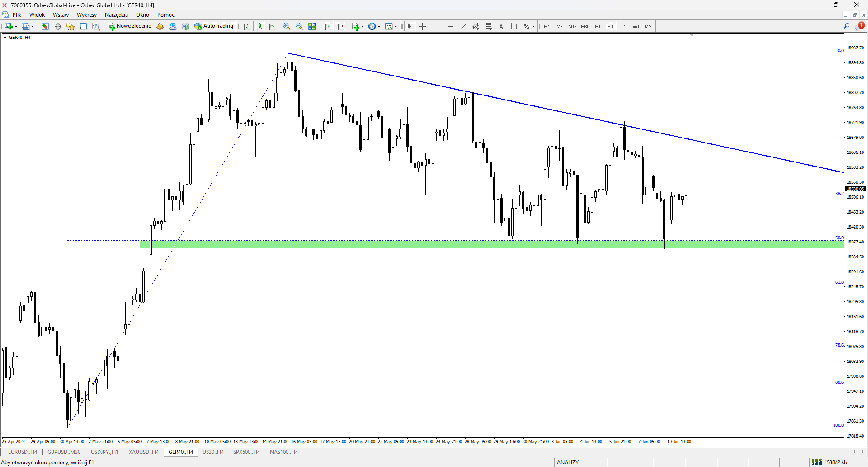Select the trendline drawing tool

coord(463,26)
